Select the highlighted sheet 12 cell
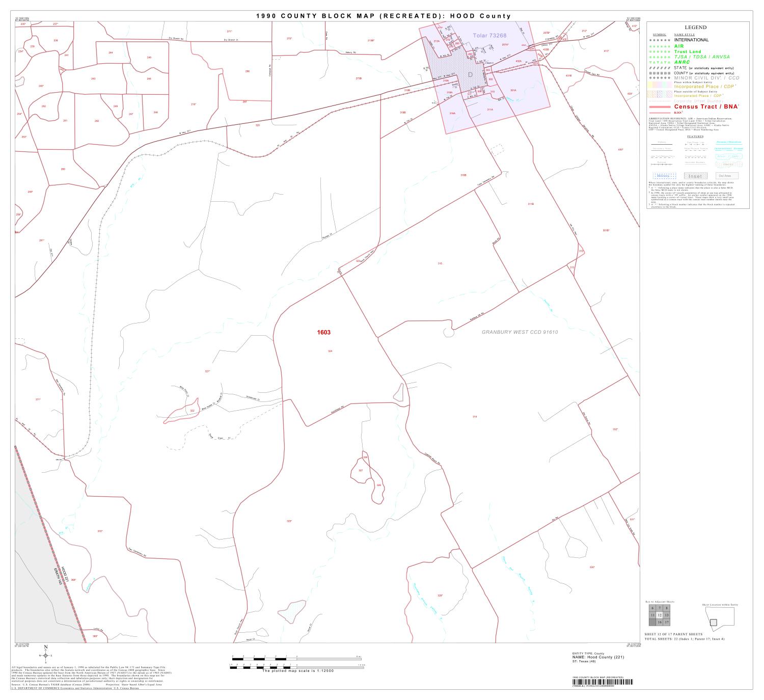 [660, 615]
